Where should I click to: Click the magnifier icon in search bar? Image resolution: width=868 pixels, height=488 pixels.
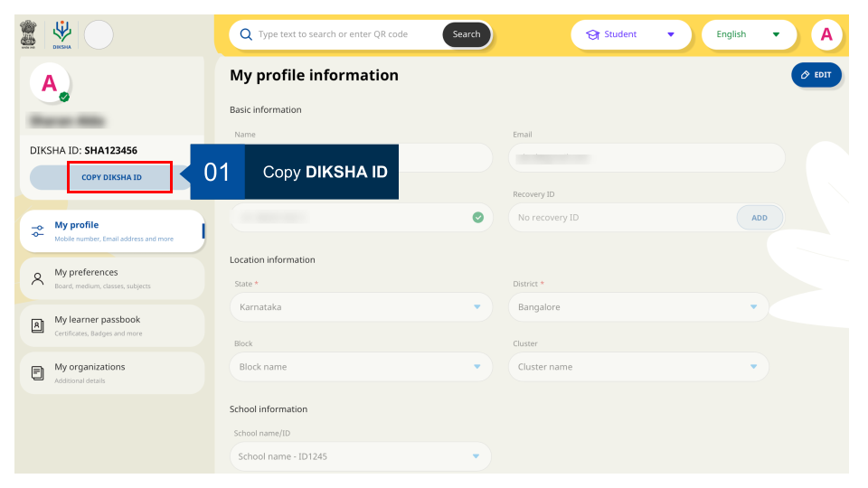[246, 34]
